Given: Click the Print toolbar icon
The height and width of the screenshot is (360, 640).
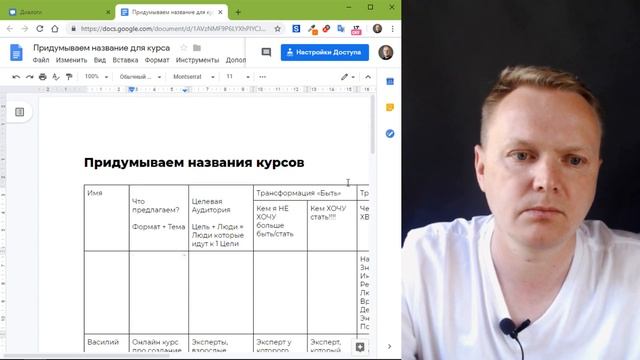Looking at the screenshot, I should tap(42, 77).
